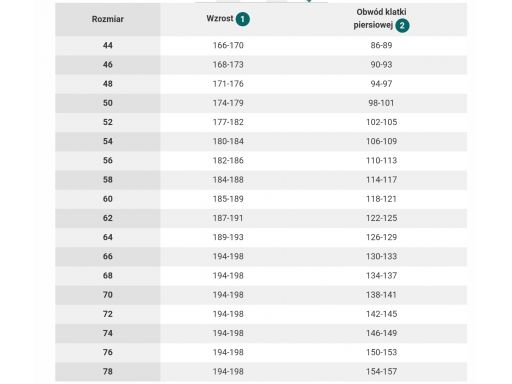Viewport: 512px width, 384px height.
Task: Select size 78 in the last row
Action: point(108,372)
